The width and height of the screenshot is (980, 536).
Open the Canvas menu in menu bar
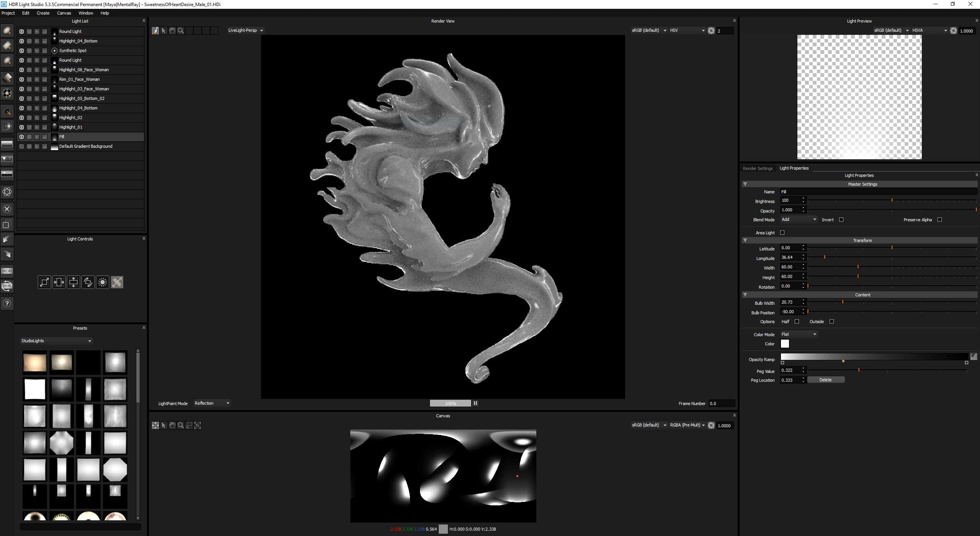pyautogui.click(x=64, y=13)
